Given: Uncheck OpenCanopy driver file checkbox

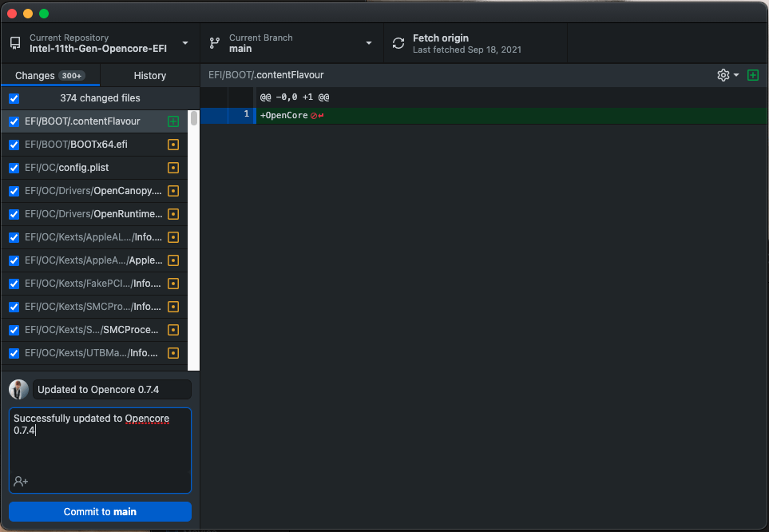Looking at the screenshot, I should pos(14,191).
